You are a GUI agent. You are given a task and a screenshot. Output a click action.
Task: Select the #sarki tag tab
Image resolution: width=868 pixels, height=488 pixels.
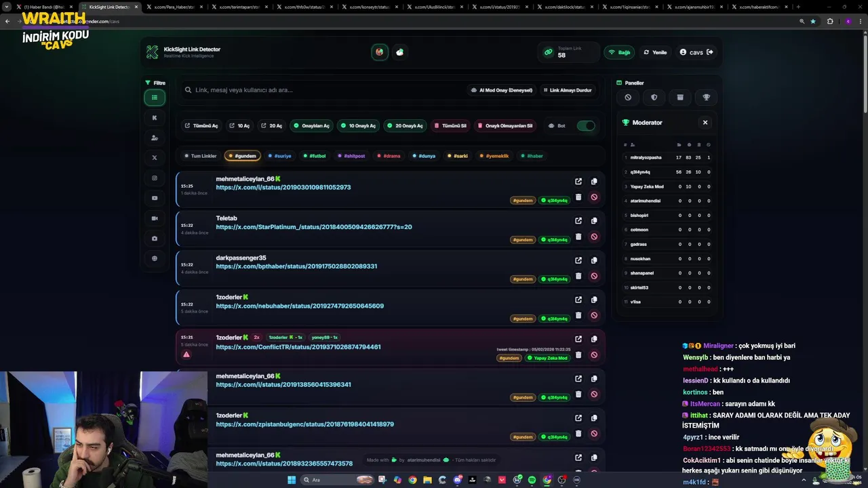tap(458, 156)
